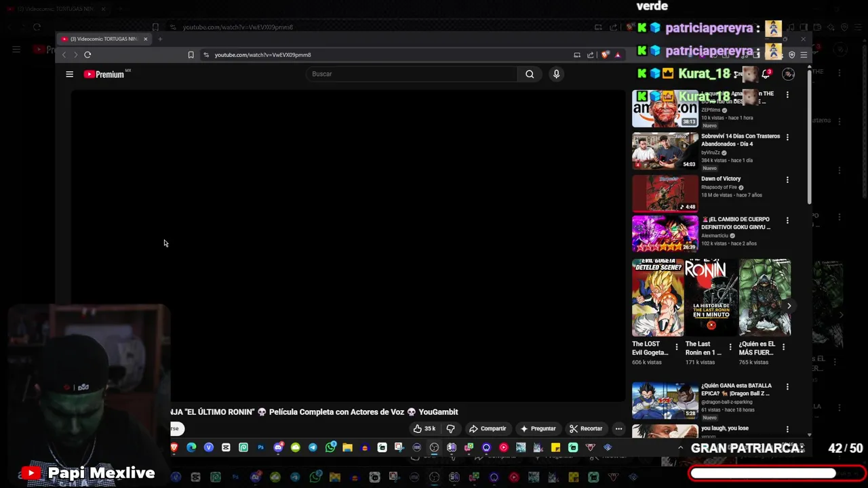The image size is (868, 488).
Task: Open more actions for Dawn of Victory video
Action: pos(787,180)
